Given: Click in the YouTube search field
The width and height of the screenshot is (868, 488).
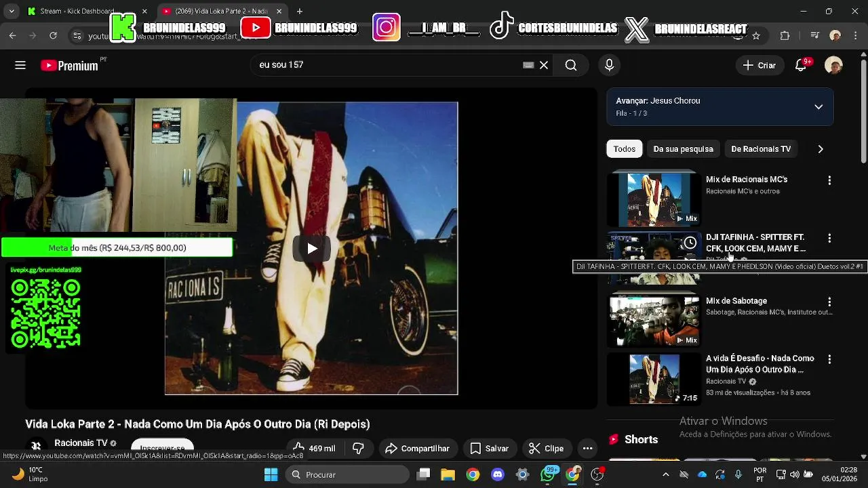Looking at the screenshot, I should pyautogui.click(x=387, y=65).
